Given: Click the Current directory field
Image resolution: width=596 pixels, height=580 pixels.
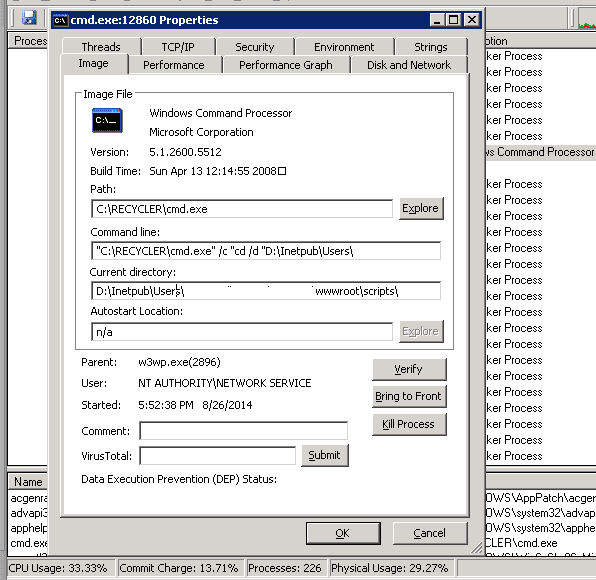Looking at the screenshot, I should point(266,291).
